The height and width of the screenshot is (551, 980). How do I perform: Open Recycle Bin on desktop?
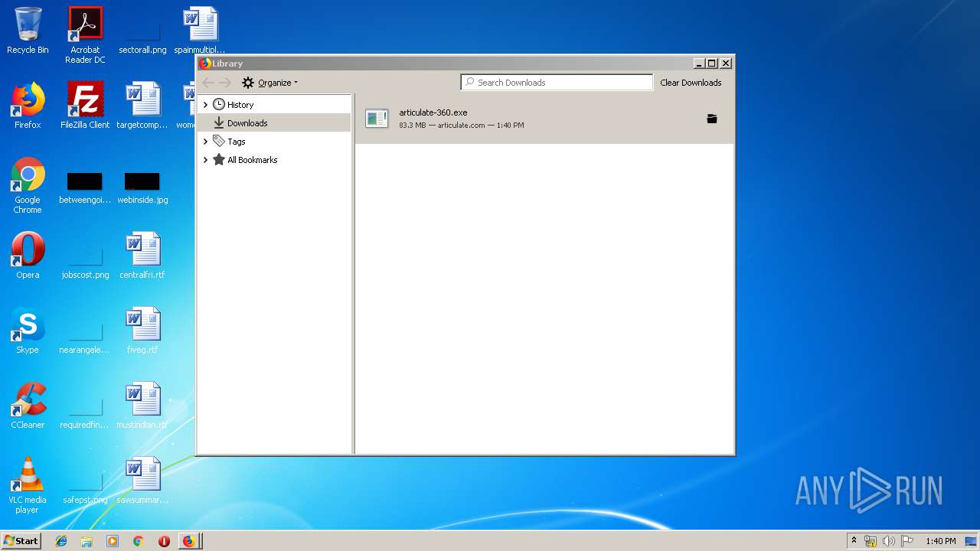coord(28,31)
